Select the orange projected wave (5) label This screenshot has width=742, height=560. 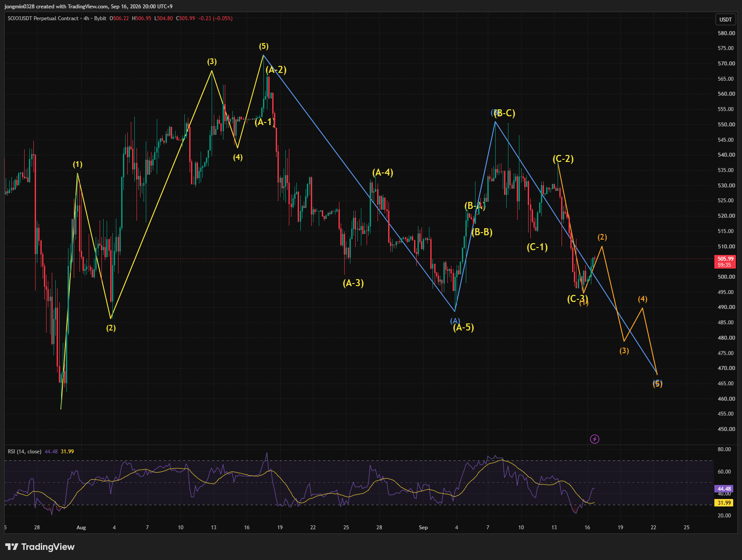click(658, 384)
